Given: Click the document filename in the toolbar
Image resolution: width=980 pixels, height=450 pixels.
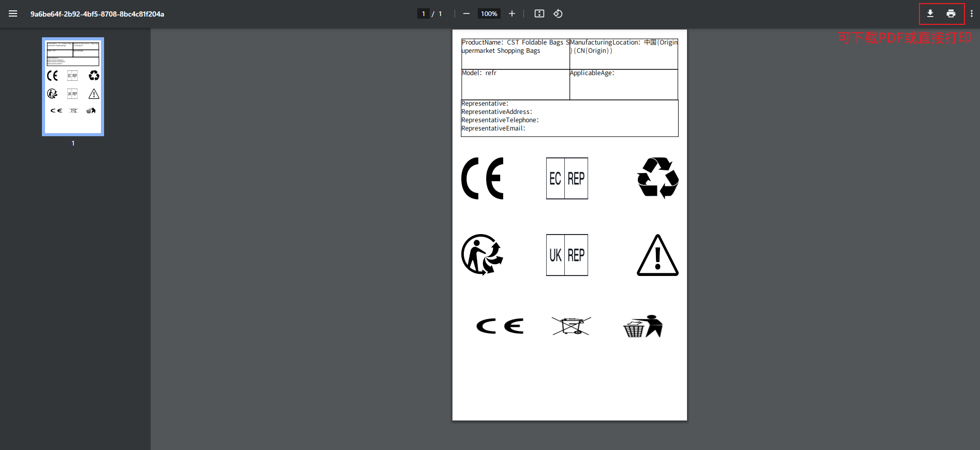Looking at the screenshot, I should pyautogui.click(x=97, y=14).
